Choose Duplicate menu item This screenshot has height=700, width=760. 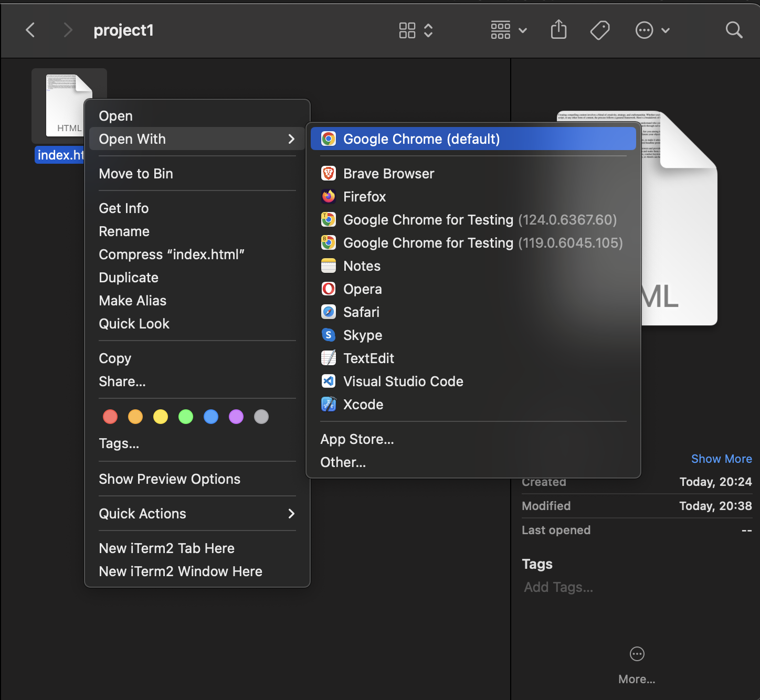point(197,278)
